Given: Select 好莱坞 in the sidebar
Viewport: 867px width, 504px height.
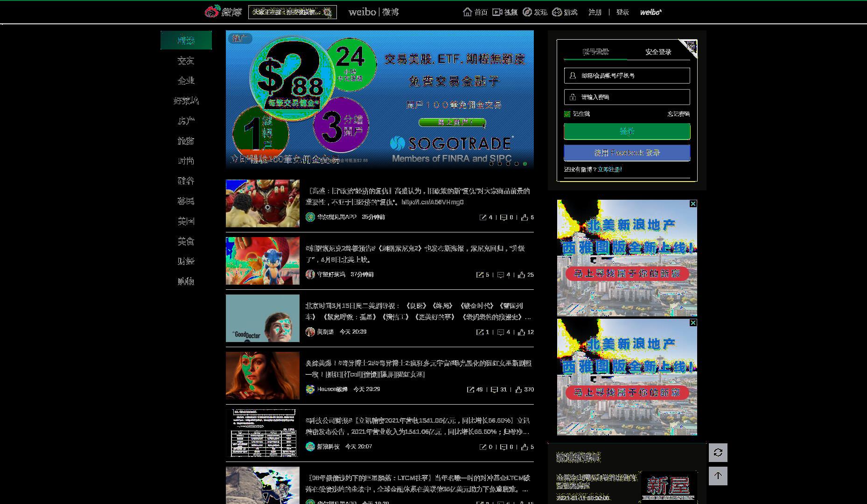Looking at the screenshot, I should click(186, 101).
